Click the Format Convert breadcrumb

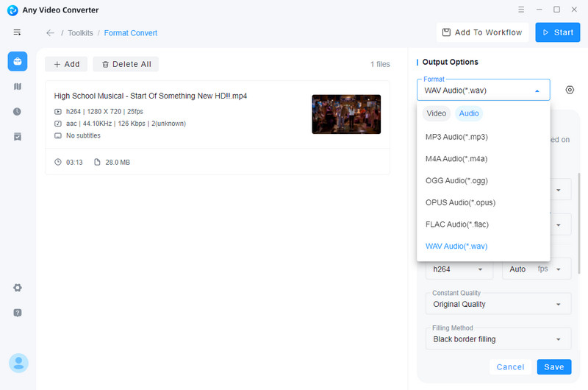(131, 33)
